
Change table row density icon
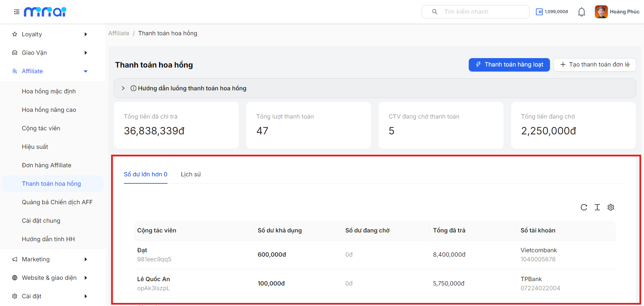point(597,207)
